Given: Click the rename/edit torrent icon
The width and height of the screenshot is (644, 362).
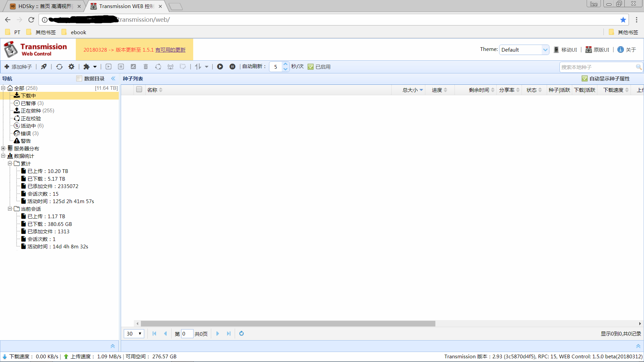Looking at the screenshot, I should pyautogui.click(x=133, y=67).
